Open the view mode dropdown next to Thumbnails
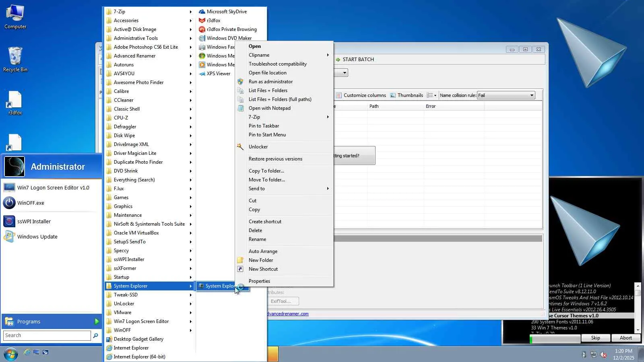Viewport: 644px width, 362px height. [x=431, y=95]
